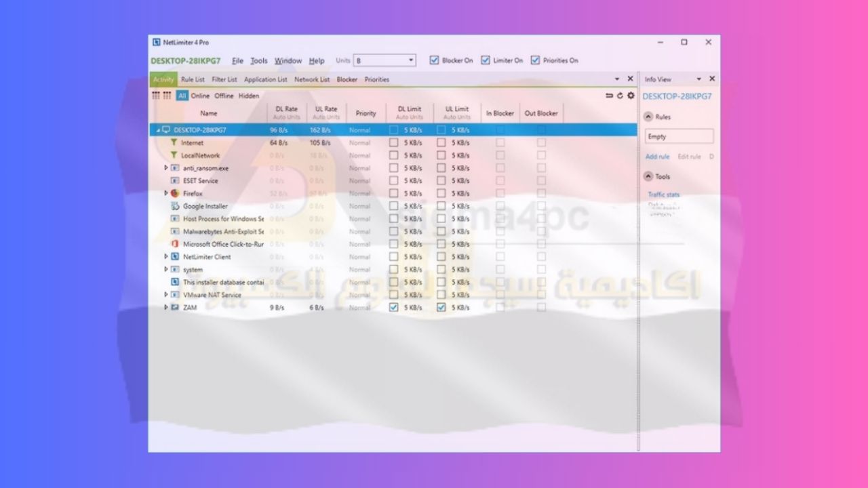Expand the NetLimiter Client tree node

(x=165, y=257)
